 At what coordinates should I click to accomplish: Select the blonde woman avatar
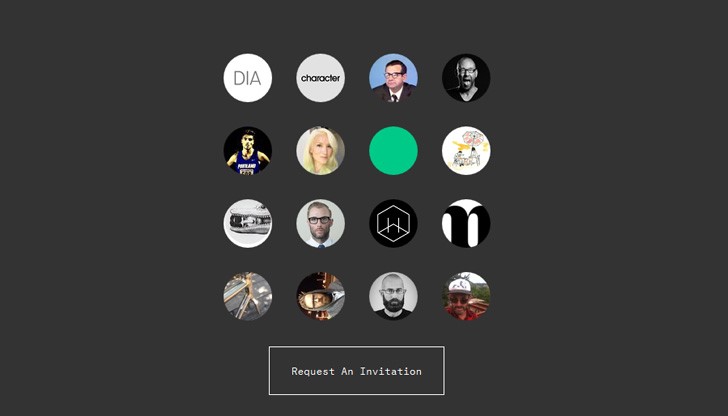pyautogui.click(x=320, y=151)
